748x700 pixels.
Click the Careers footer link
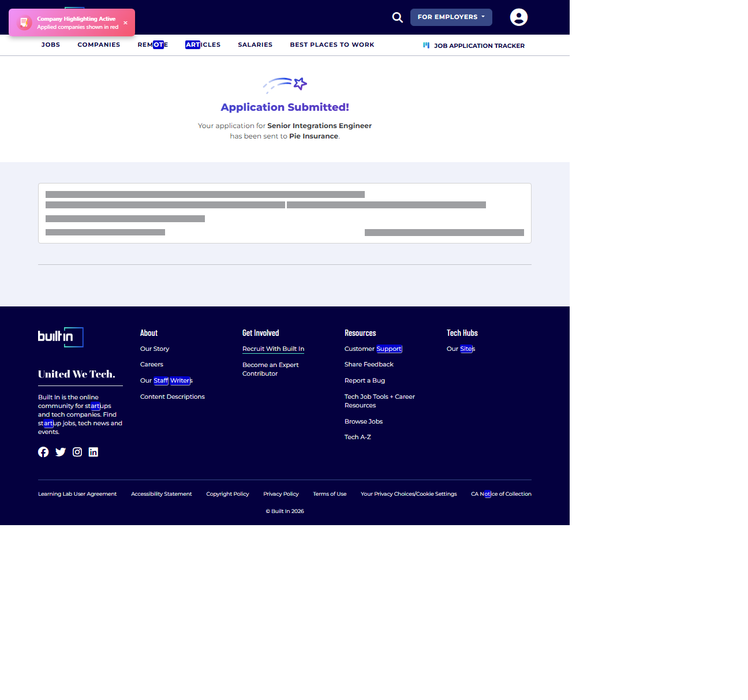[152, 364]
